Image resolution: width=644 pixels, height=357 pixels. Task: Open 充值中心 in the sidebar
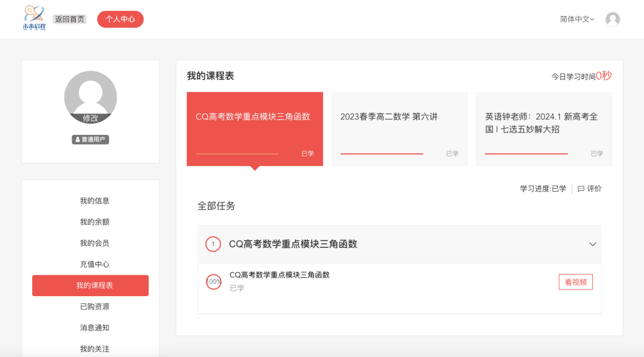coord(94,264)
